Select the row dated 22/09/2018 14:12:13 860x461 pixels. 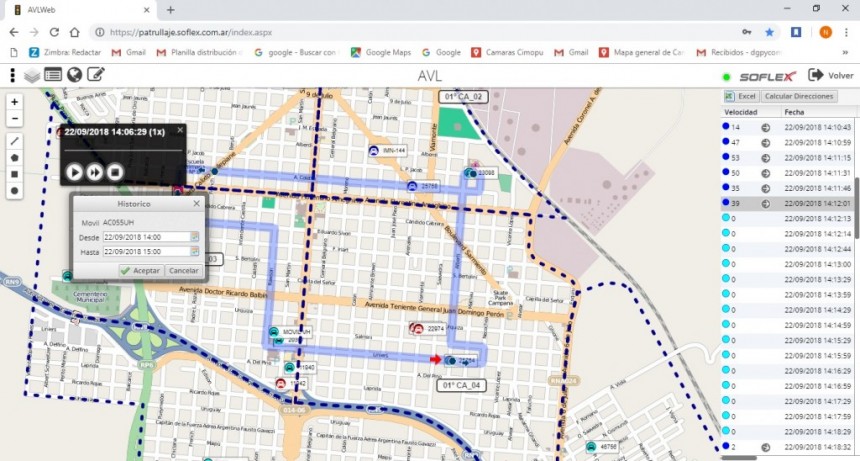point(787,218)
